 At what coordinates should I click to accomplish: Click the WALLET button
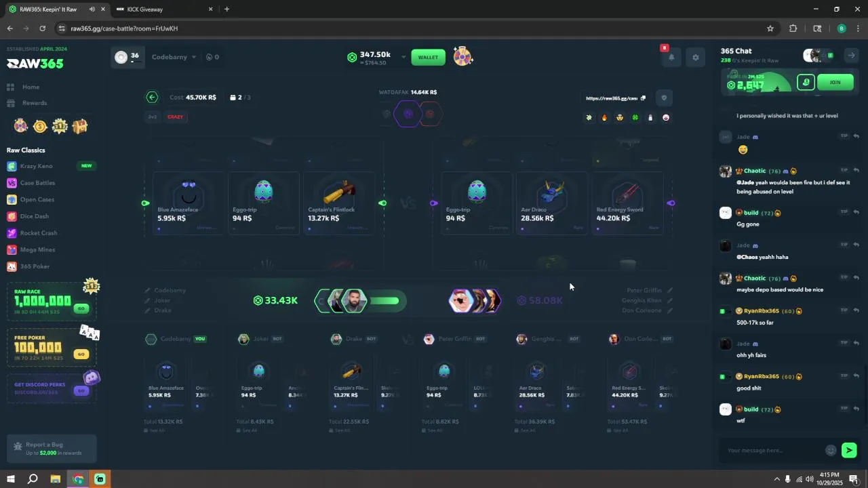(x=428, y=57)
